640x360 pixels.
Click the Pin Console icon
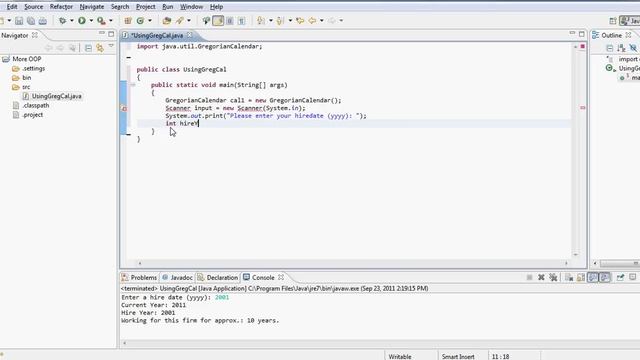pyautogui.click(x=620, y=278)
